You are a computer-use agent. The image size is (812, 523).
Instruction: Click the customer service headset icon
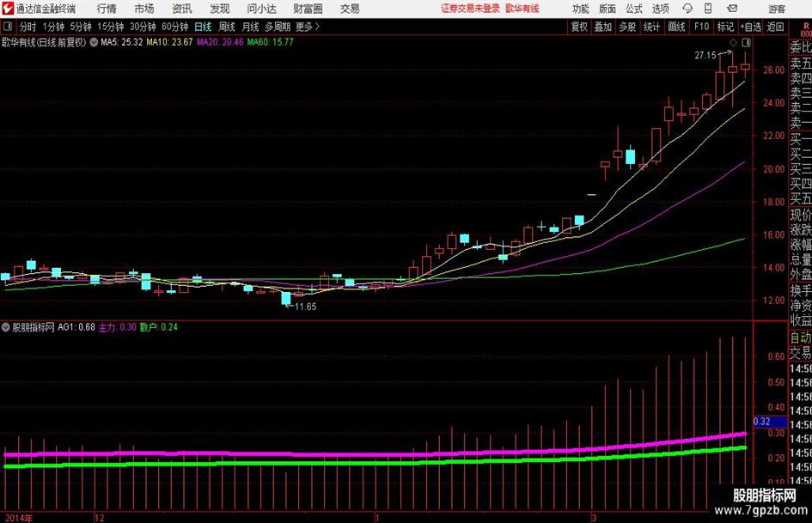(x=687, y=9)
